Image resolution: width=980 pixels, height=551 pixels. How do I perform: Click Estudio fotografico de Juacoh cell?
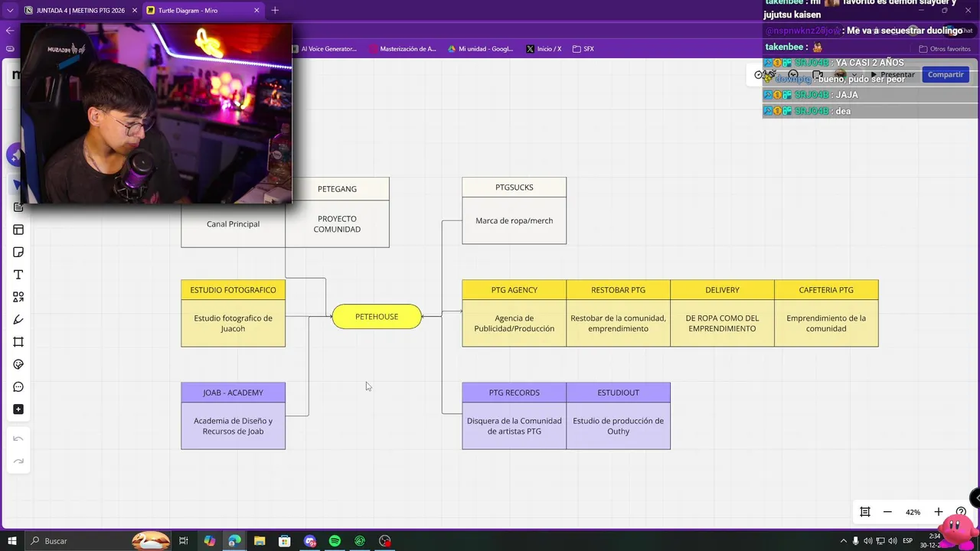click(x=233, y=324)
